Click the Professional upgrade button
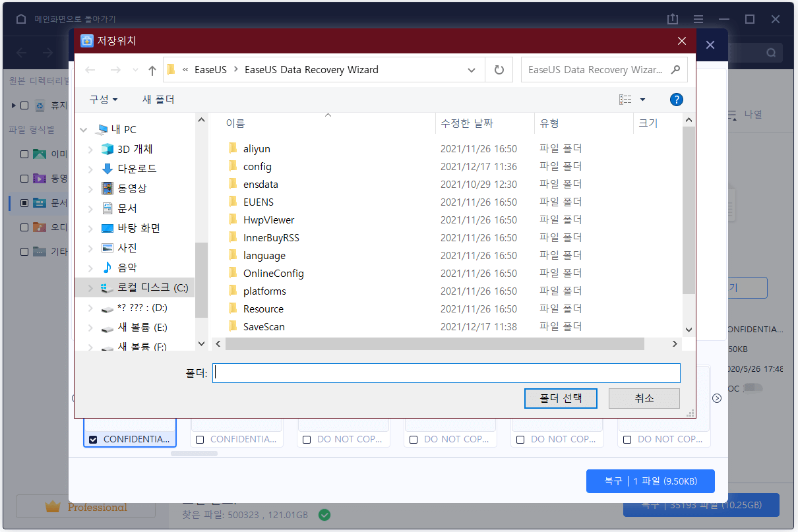Viewport: 798px width, 532px height. [x=86, y=507]
